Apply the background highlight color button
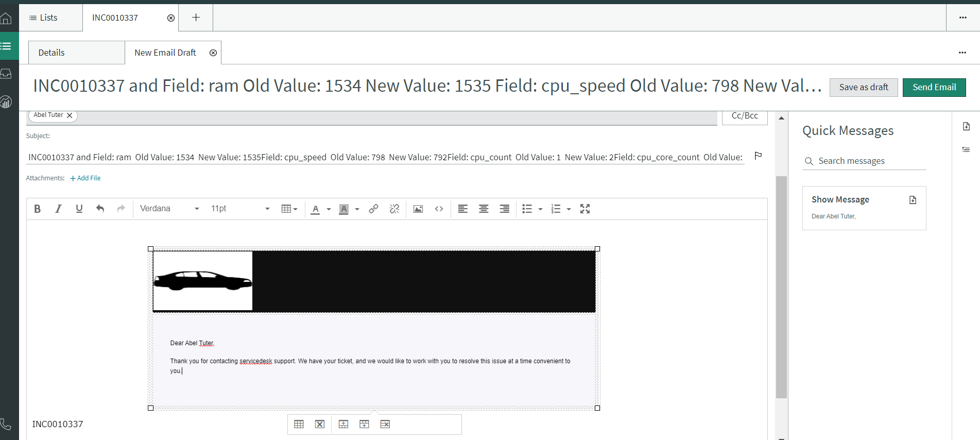Image resolution: width=980 pixels, height=440 pixels. point(344,209)
